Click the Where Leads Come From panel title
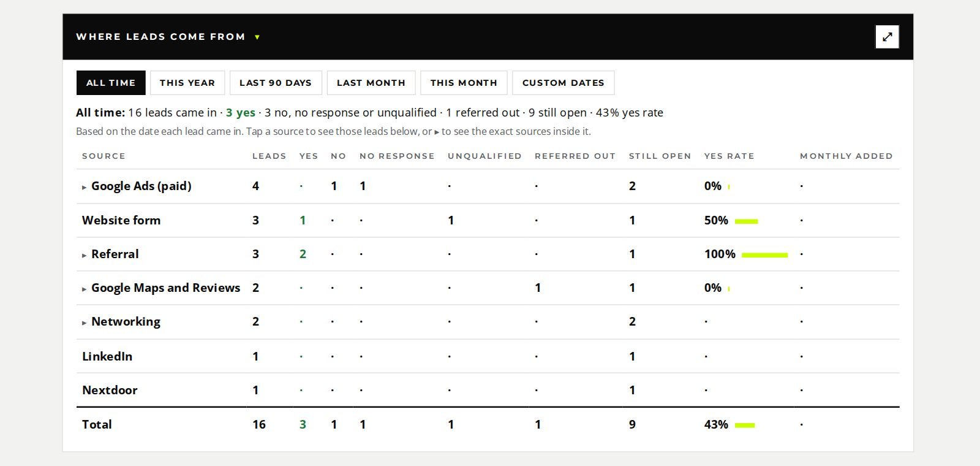This screenshot has height=466, width=980. [x=160, y=37]
